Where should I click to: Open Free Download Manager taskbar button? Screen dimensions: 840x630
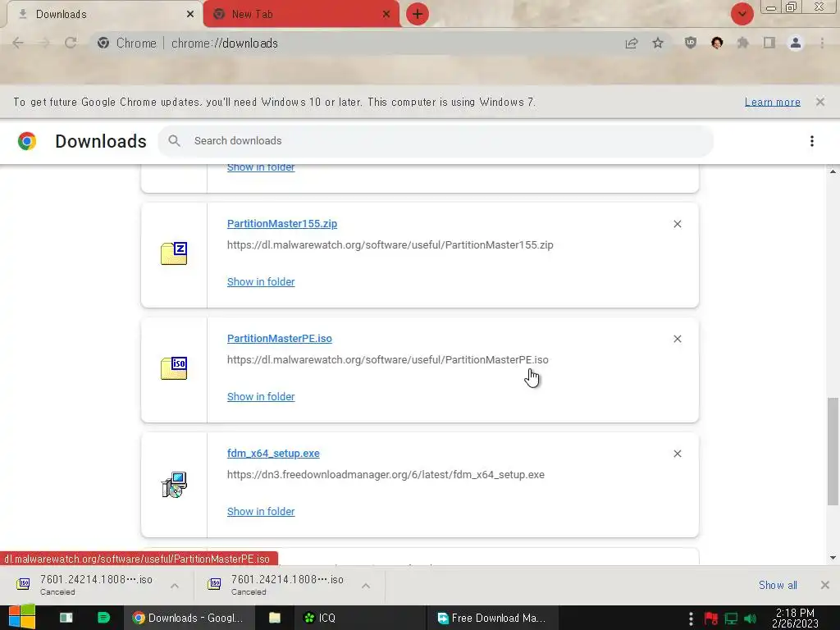pos(493,618)
